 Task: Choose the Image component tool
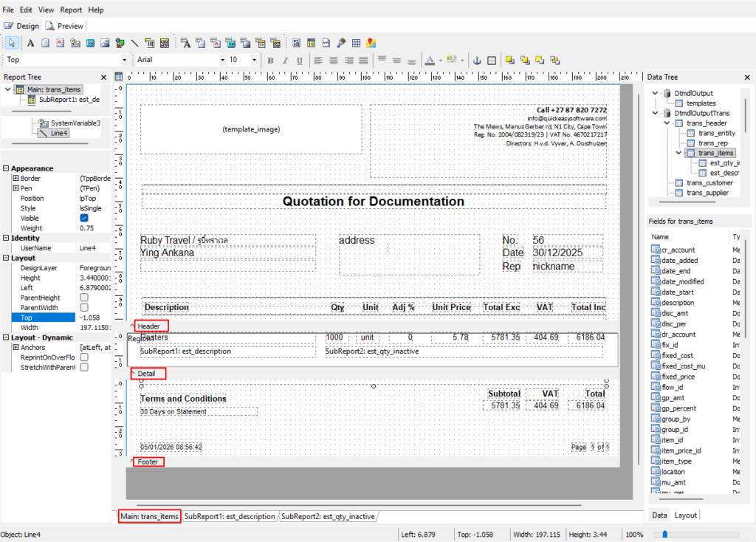105,43
